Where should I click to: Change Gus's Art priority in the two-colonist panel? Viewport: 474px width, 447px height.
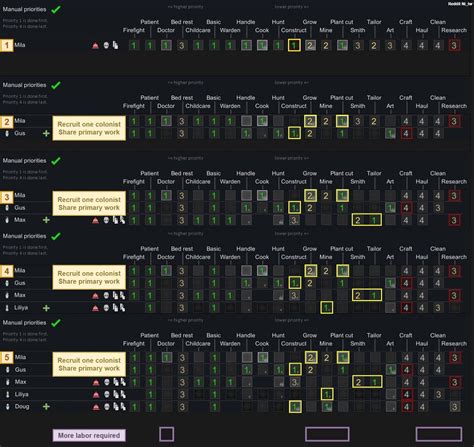coord(390,133)
